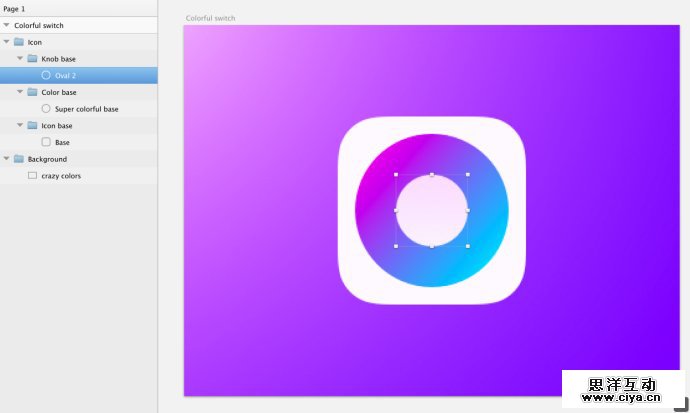Click the bottom-middle selection handle of Oval 2
690x413 pixels.
pyautogui.click(x=432, y=246)
